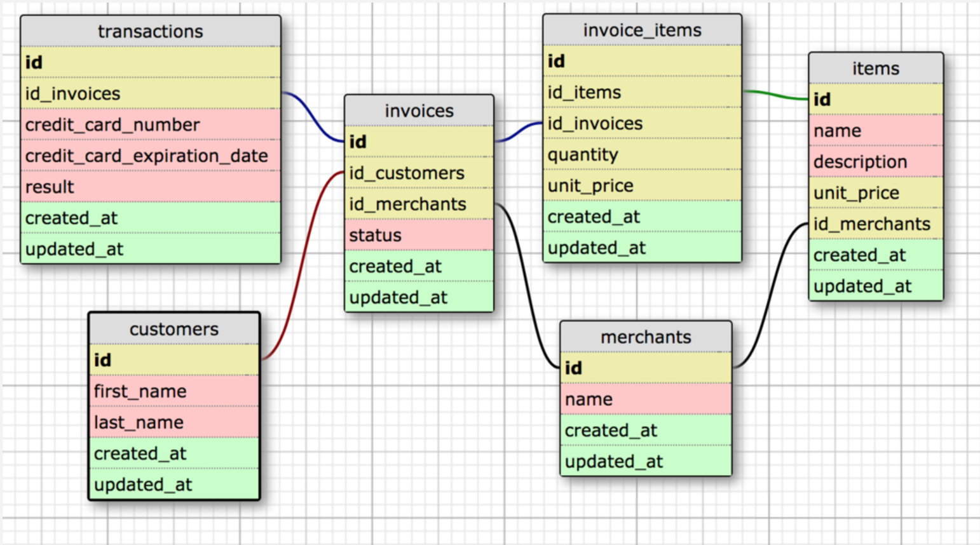Click credit_card_number field in transactions

point(151,124)
